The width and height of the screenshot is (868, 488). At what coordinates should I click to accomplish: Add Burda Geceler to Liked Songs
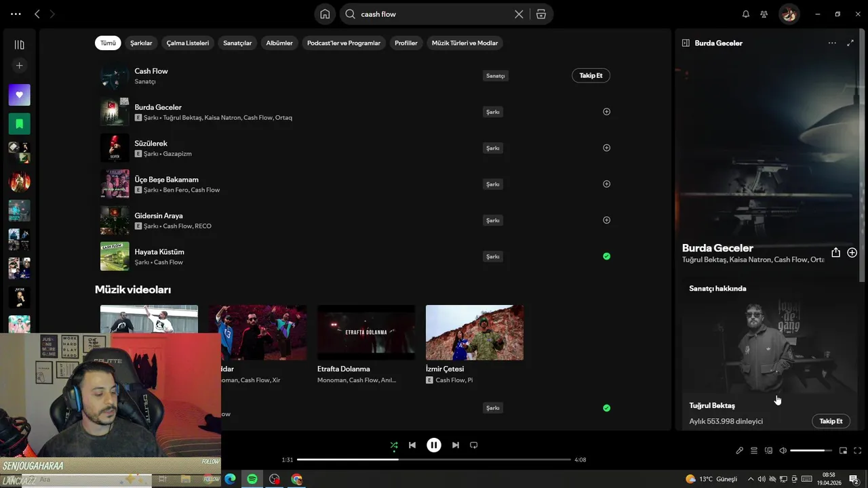606,112
